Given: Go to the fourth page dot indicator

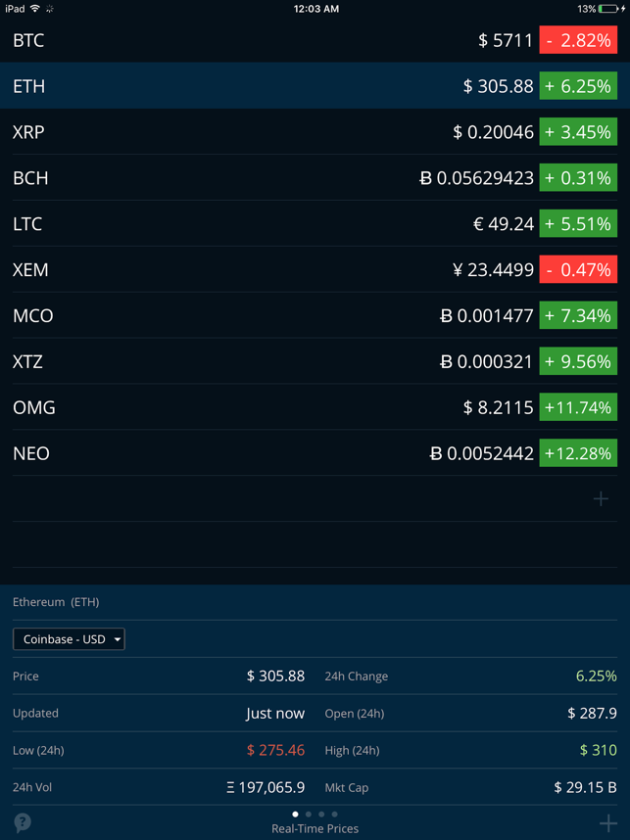Looking at the screenshot, I should click(x=334, y=815).
